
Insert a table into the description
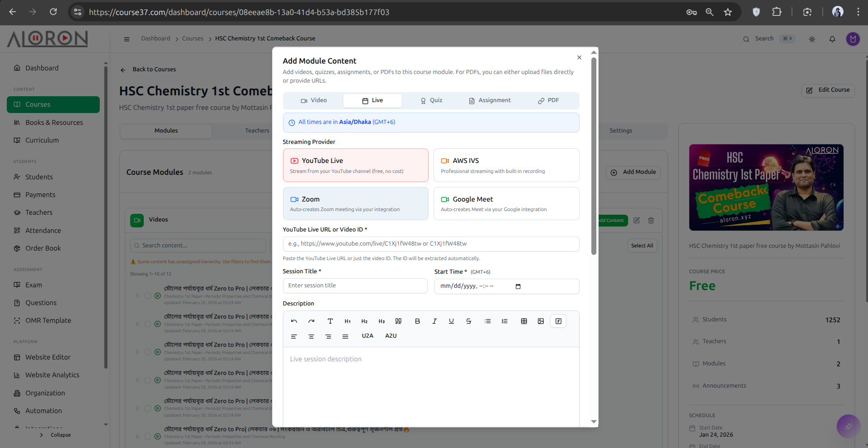[x=524, y=321]
